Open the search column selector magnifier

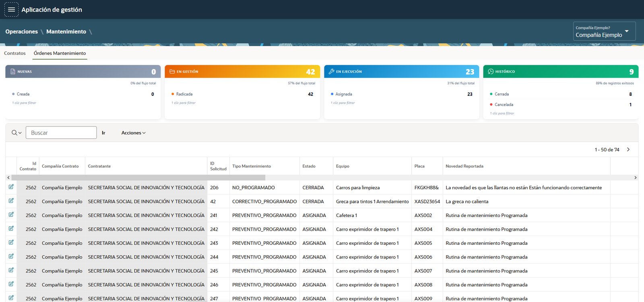(17, 133)
